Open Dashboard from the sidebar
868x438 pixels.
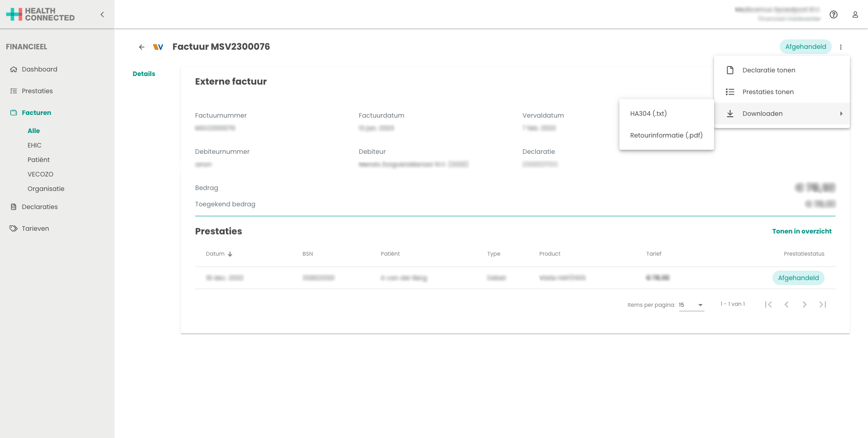tap(39, 69)
